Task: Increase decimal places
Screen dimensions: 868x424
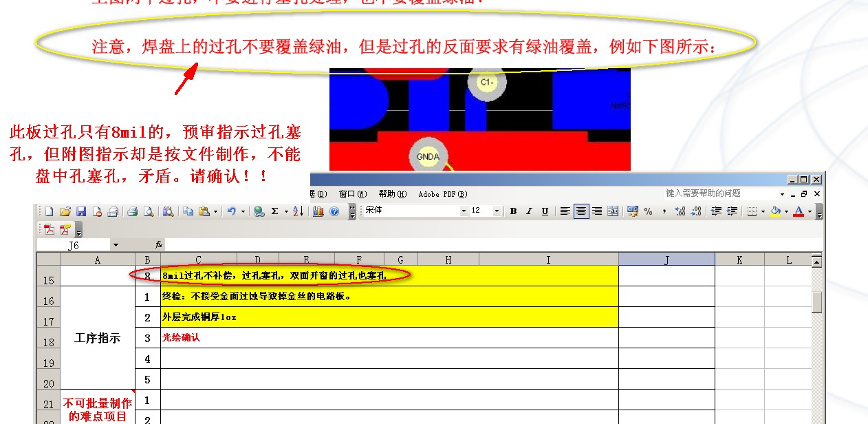Action: 680,211
